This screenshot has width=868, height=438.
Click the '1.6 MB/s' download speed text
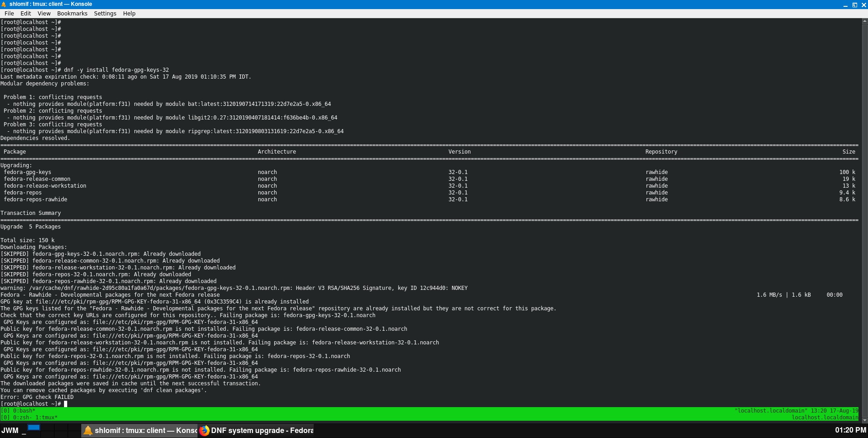(769, 295)
